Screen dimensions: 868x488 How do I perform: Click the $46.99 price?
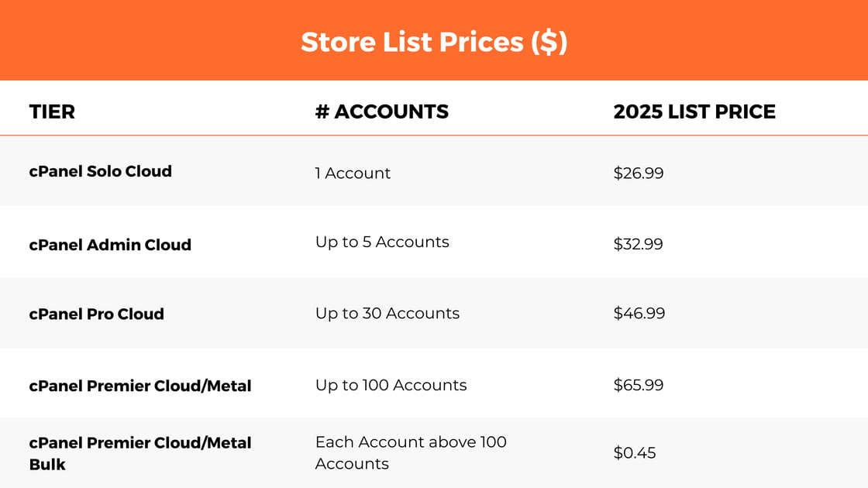[x=639, y=313]
